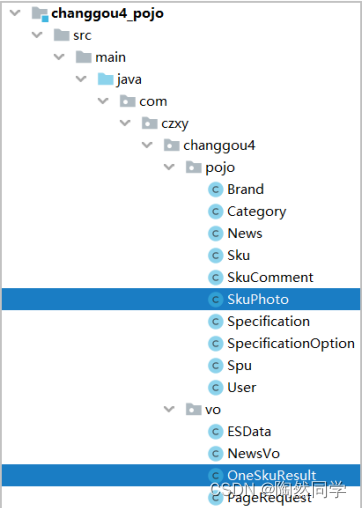Collapse the src folder chevron
The height and width of the screenshot is (508, 362).
(37, 35)
